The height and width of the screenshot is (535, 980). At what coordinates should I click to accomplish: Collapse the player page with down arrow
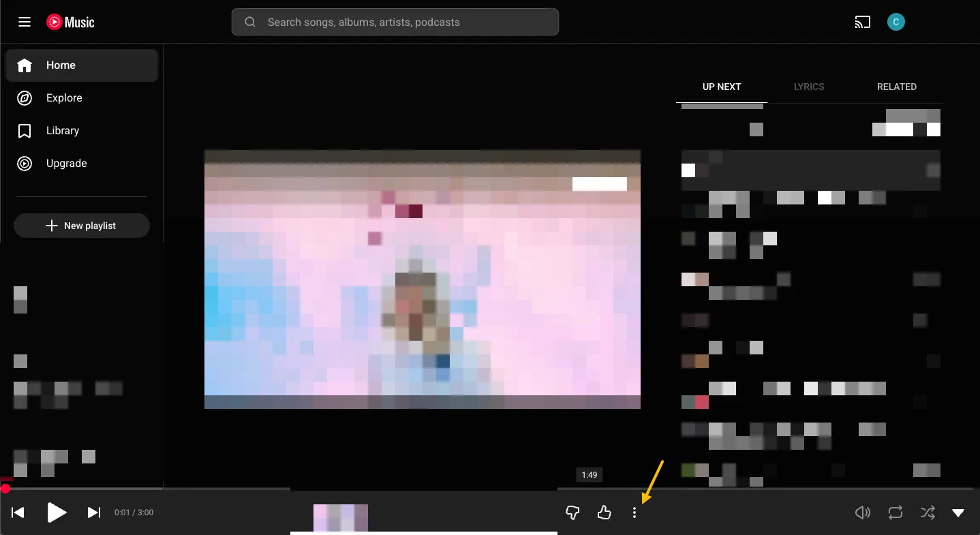[x=958, y=513]
